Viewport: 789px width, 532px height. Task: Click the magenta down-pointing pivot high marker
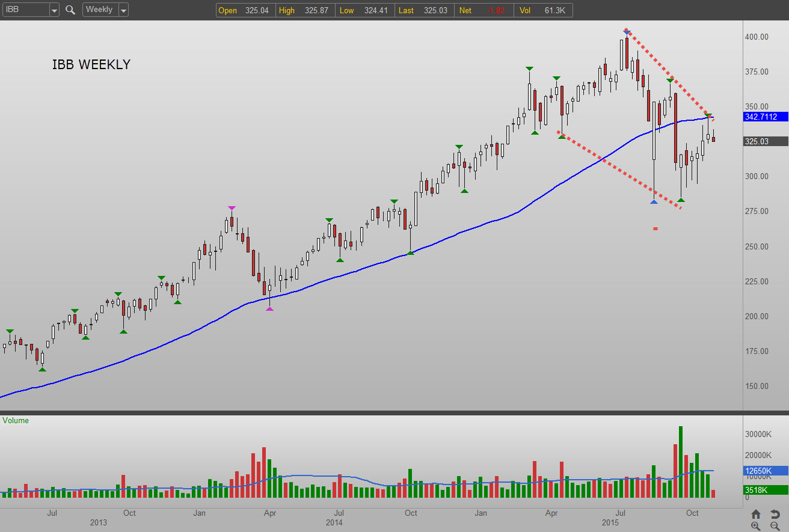[232, 209]
